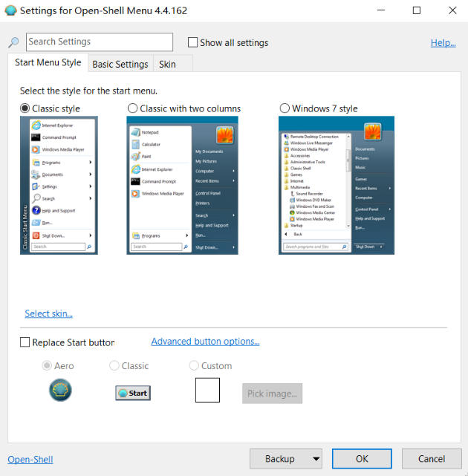Click the magnifier search icon
The height and width of the screenshot is (476, 468).
coord(13,43)
